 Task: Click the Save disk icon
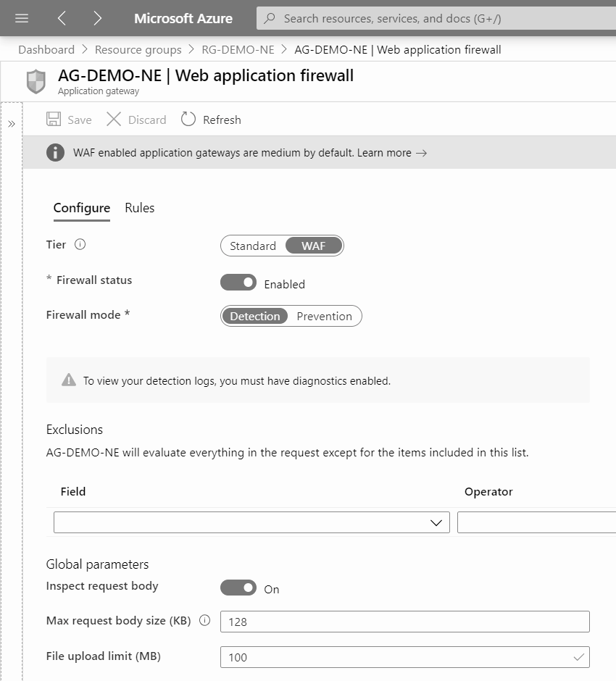[54, 120]
